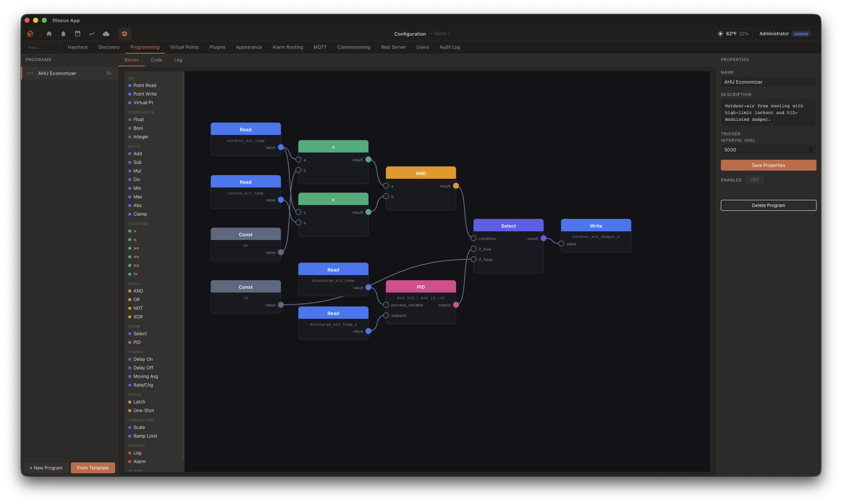The height and width of the screenshot is (504, 842).
Task: Open the schedule calendar icon
Action: click(78, 34)
